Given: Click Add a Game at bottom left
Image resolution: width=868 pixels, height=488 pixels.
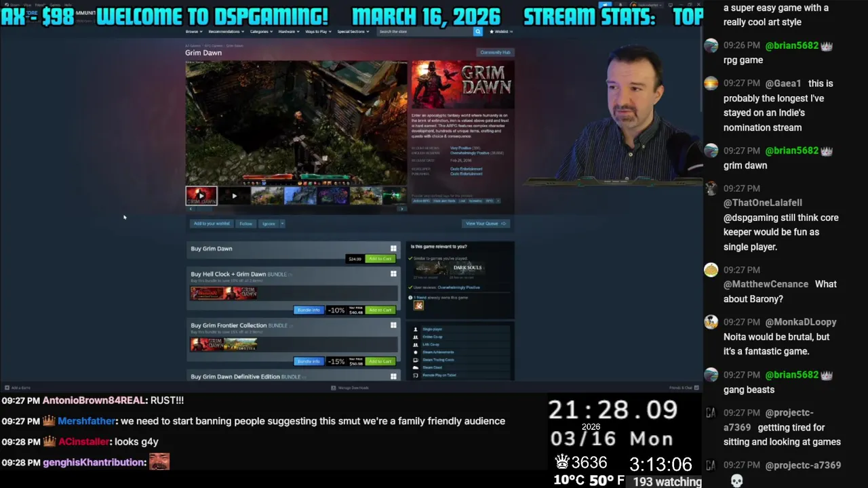Looking at the screenshot, I should (x=17, y=388).
